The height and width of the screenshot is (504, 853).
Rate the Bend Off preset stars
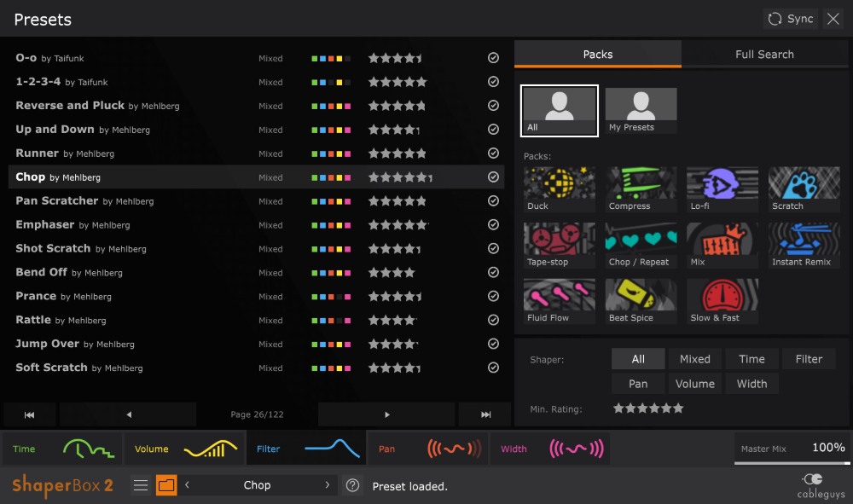392,272
